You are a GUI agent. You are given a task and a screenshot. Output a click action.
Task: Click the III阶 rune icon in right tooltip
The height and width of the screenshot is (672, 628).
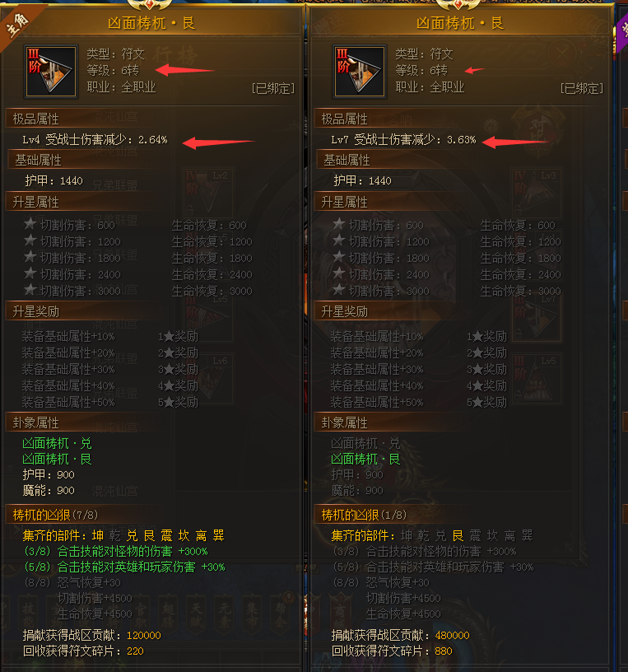click(360, 72)
